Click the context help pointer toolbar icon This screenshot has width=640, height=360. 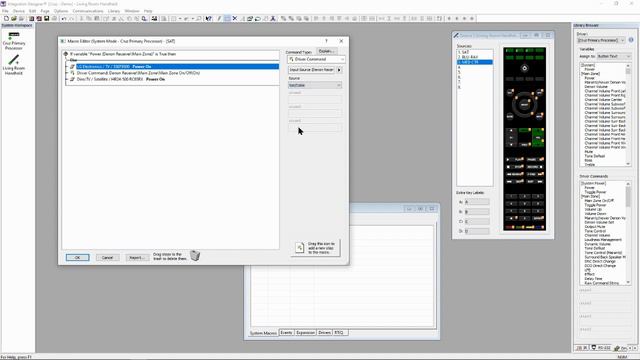(x=209, y=18)
